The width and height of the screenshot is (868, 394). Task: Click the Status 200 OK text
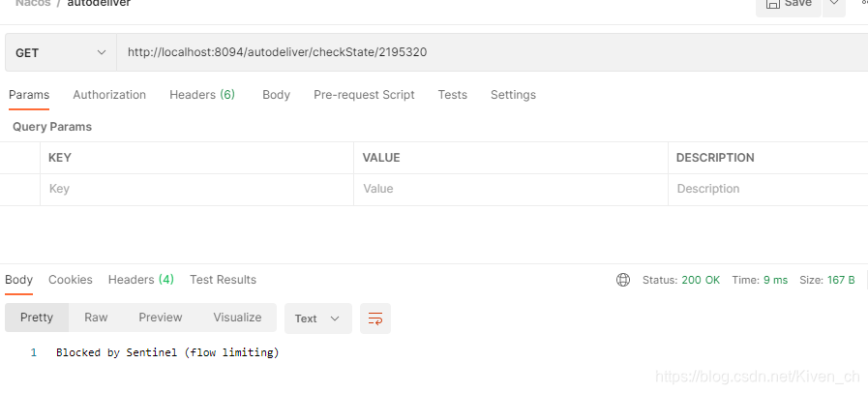pyautogui.click(x=681, y=280)
